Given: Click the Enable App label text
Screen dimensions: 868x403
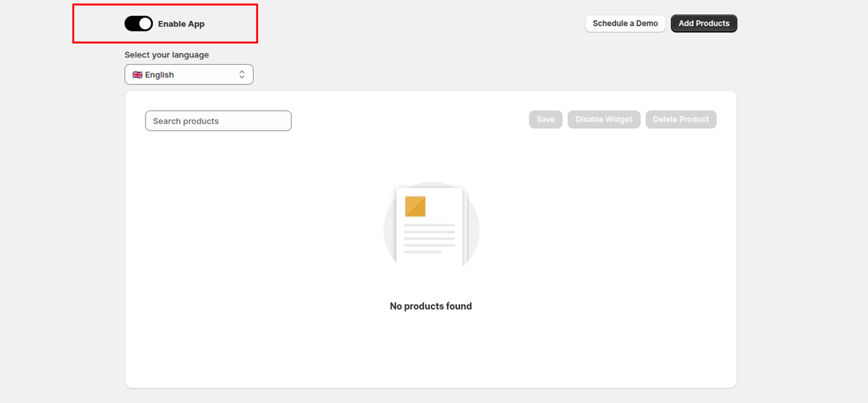Looking at the screenshot, I should [181, 24].
